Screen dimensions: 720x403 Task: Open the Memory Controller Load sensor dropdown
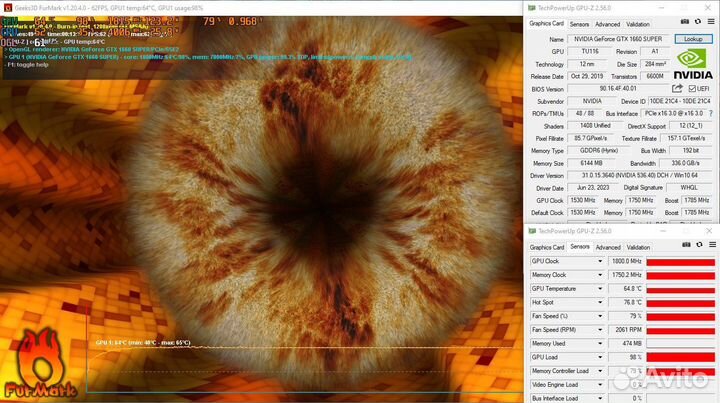(600, 371)
